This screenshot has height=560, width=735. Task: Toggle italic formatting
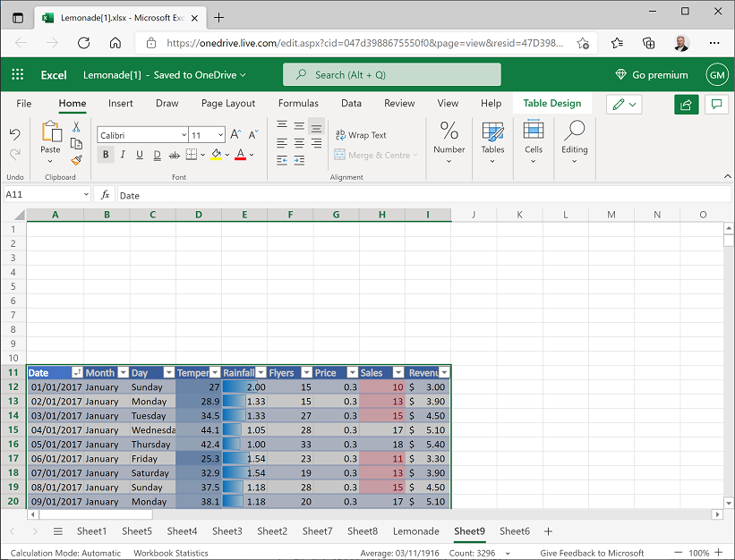(x=122, y=154)
